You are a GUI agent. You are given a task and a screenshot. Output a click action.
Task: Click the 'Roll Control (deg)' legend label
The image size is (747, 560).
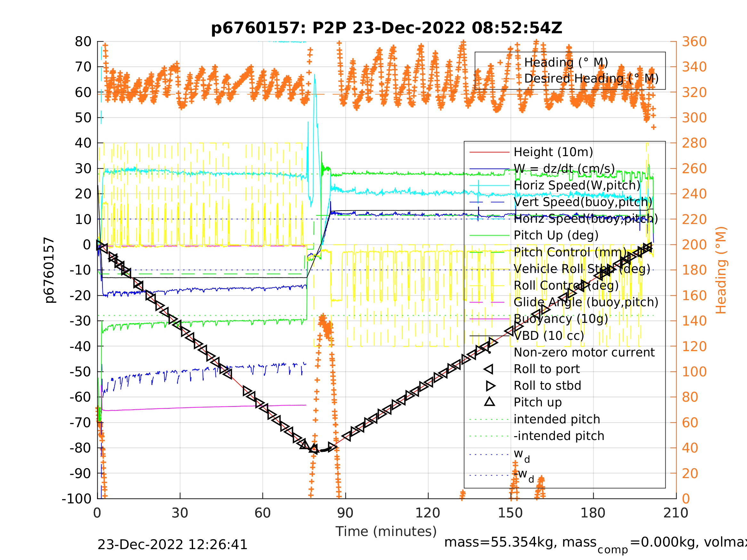tap(566, 285)
